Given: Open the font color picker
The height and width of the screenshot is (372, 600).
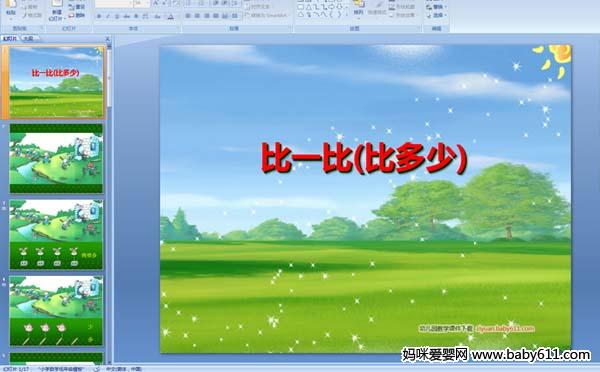Looking at the screenshot, I should point(171,16).
